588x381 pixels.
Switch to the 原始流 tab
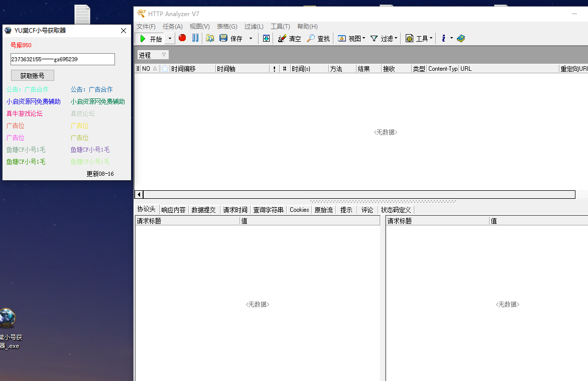323,210
